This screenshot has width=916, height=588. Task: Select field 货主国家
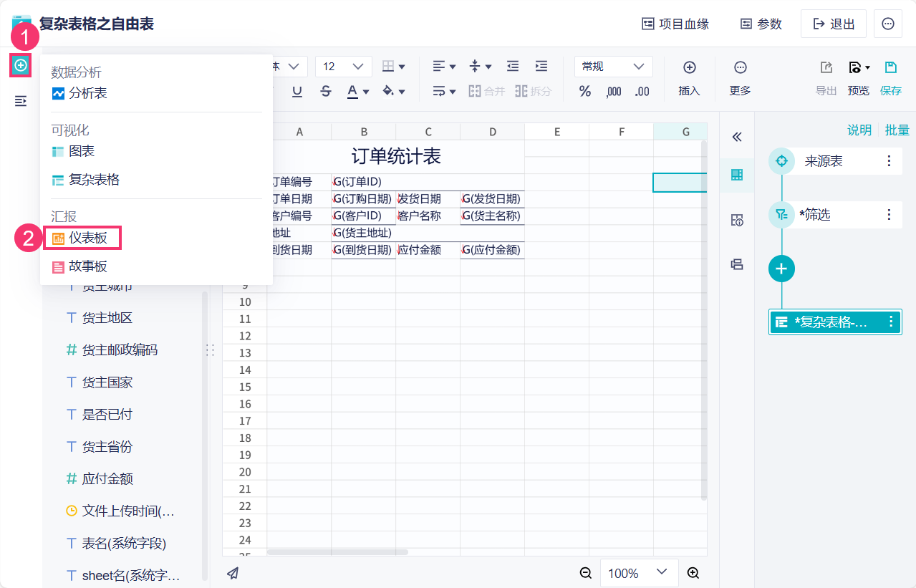pyautogui.click(x=100, y=382)
